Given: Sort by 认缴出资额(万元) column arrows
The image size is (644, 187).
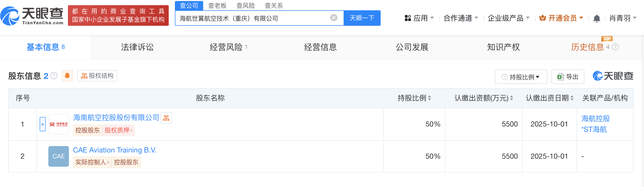Looking at the screenshot, I should pos(512,98).
